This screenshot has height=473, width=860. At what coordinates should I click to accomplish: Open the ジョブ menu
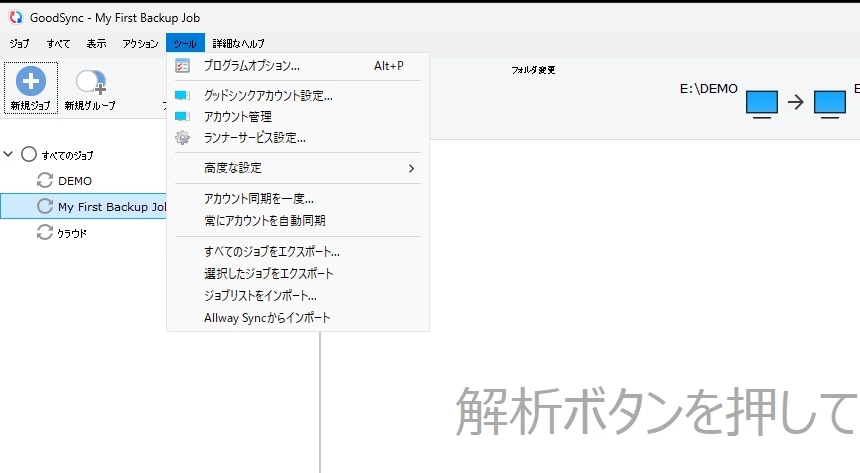(x=19, y=43)
